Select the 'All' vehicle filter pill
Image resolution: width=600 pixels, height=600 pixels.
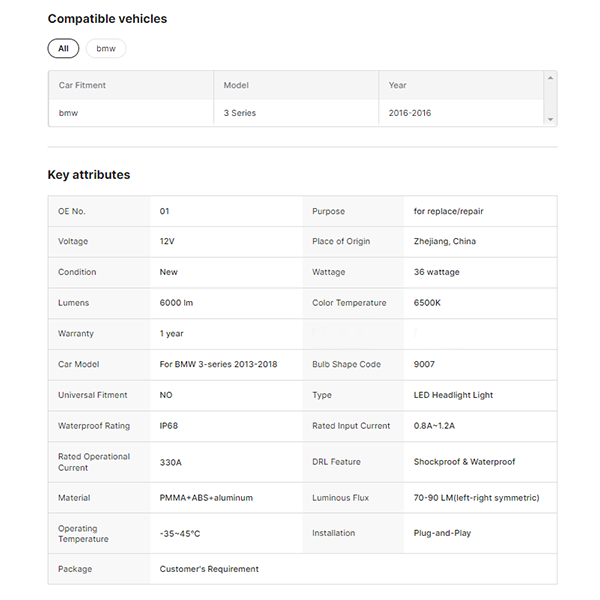tap(62, 48)
